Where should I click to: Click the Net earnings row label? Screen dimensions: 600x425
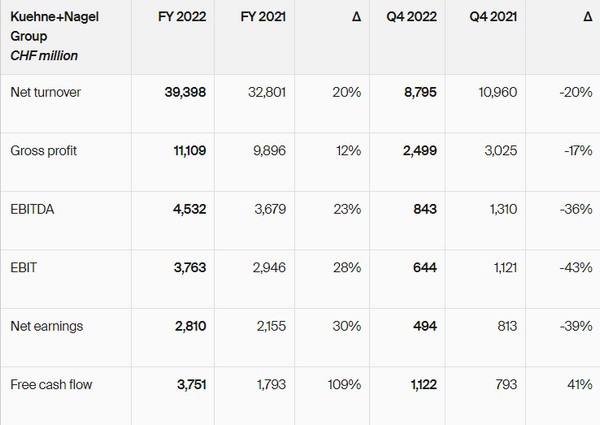tap(46, 324)
